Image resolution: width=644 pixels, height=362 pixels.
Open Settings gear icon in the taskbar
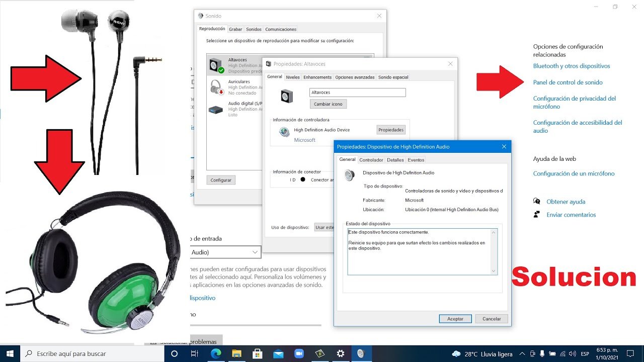coord(340,353)
